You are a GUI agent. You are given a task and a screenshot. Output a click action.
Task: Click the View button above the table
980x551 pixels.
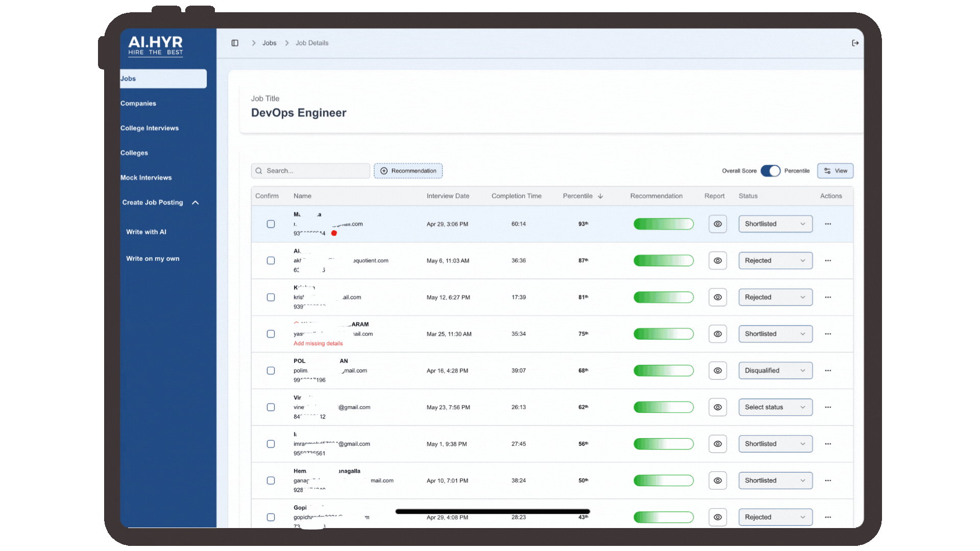[x=835, y=170]
